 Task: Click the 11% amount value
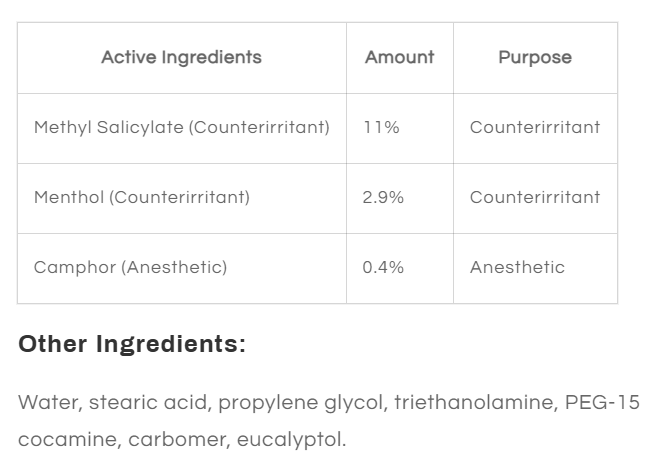pos(381,127)
